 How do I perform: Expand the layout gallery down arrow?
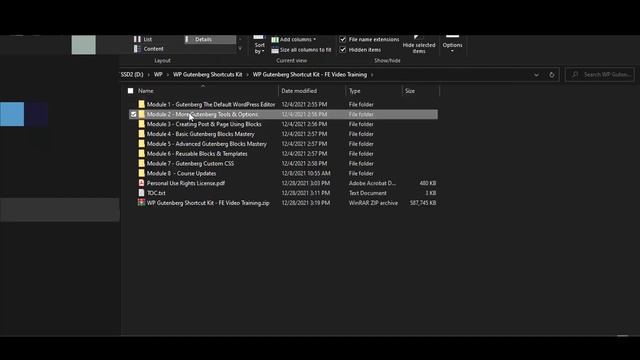pyautogui.click(x=240, y=49)
